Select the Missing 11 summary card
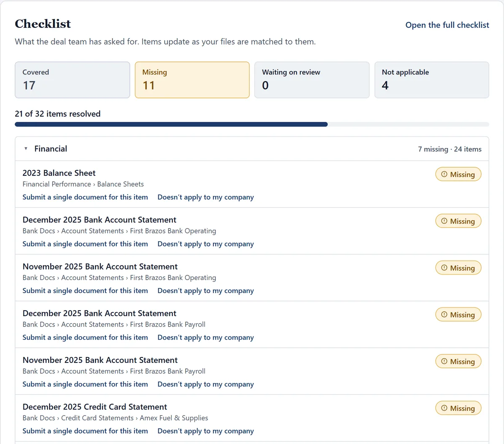 click(192, 80)
